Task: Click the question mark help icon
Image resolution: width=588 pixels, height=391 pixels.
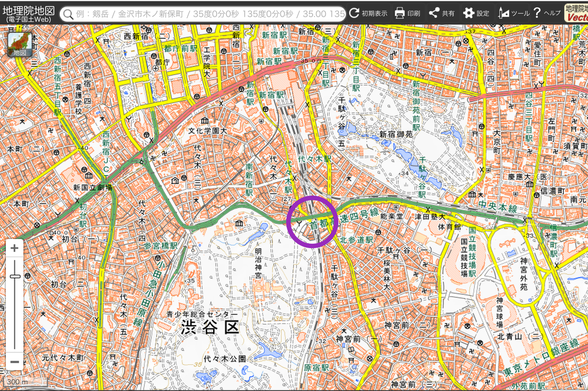Action: coord(537,13)
